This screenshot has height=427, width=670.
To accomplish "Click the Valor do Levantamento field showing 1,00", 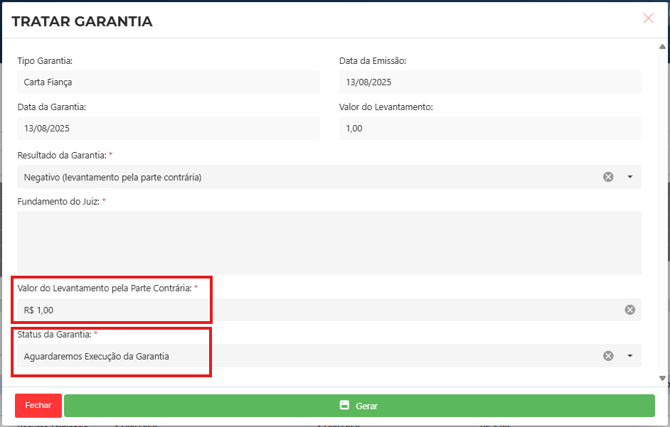I will click(489, 128).
